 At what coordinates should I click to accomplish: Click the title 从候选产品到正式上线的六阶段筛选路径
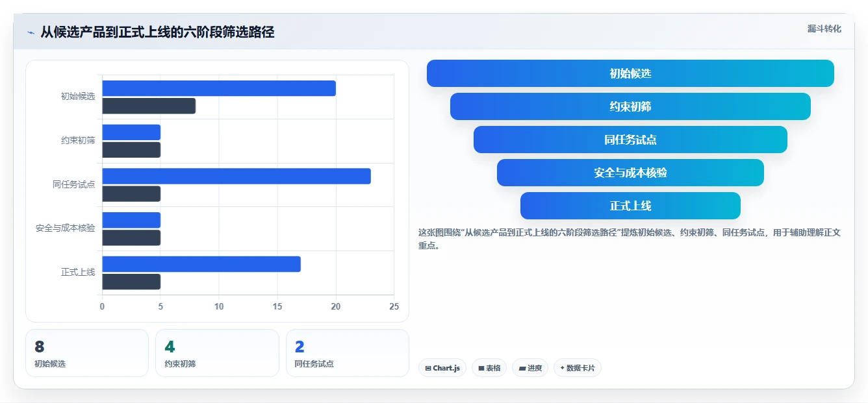click(x=157, y=32)
